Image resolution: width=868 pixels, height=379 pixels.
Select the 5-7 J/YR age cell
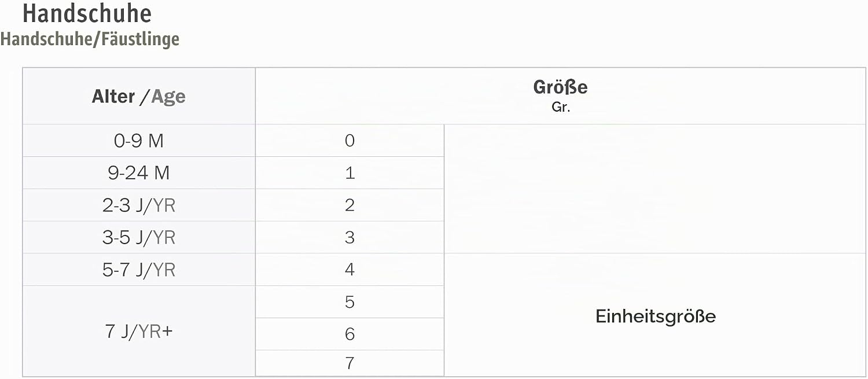pyautogui.click(x=139, y=270)
